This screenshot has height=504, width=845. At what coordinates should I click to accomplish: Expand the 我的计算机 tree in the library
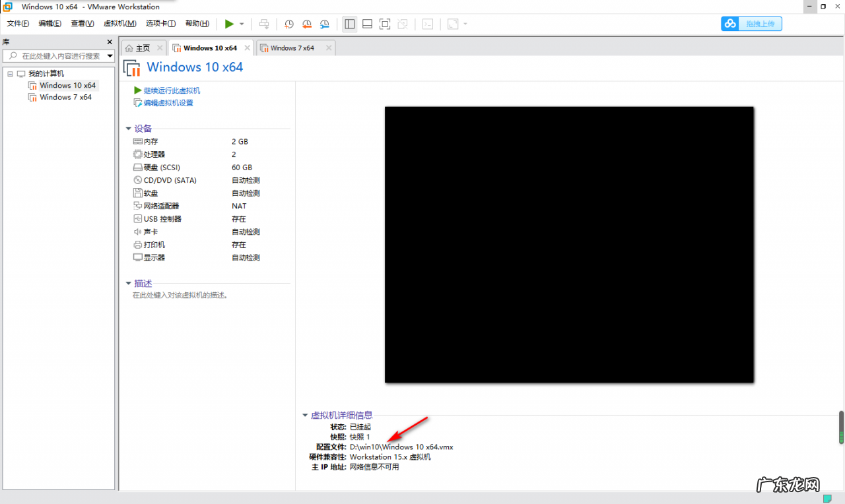(10, 73)
